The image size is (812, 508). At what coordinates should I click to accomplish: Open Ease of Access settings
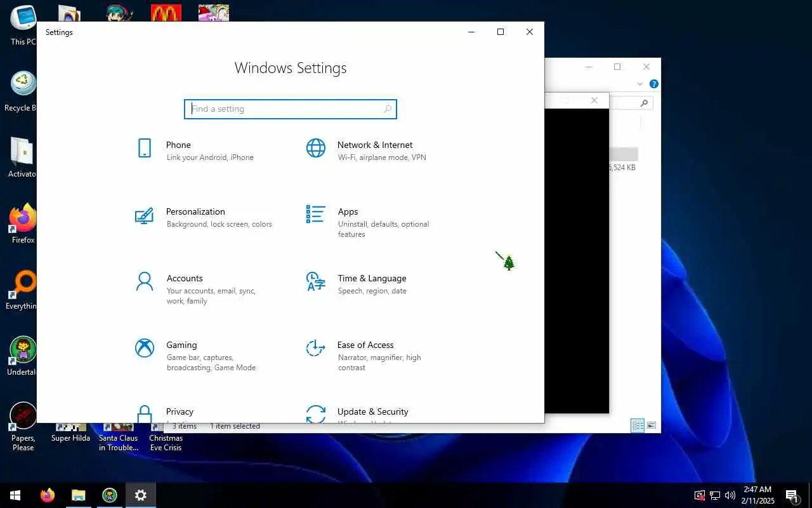365,356
